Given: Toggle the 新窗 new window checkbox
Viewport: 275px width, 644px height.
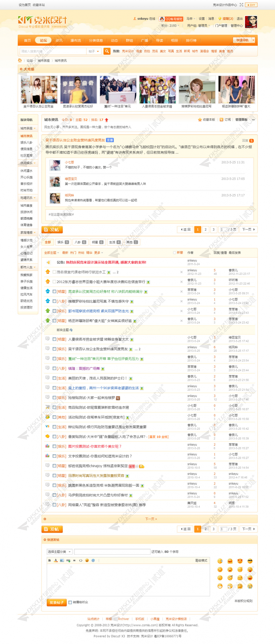Looking at the screenshot, I should [x=174, y=253].
